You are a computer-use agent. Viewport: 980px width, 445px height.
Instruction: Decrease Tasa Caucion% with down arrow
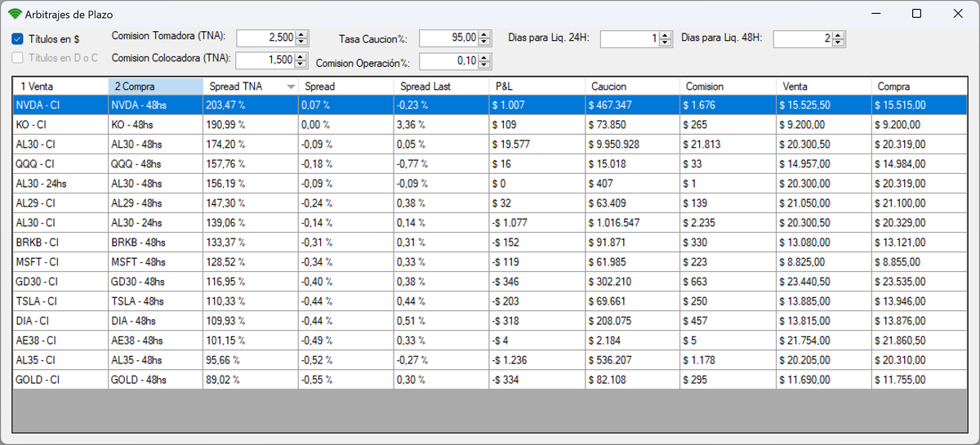point(485,42)
